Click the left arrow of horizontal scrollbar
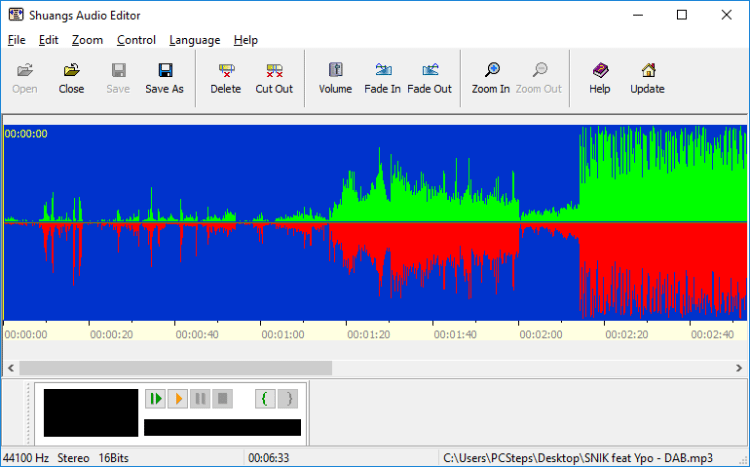The width and height of the screenshot is (750, 467). click(11, 368)
